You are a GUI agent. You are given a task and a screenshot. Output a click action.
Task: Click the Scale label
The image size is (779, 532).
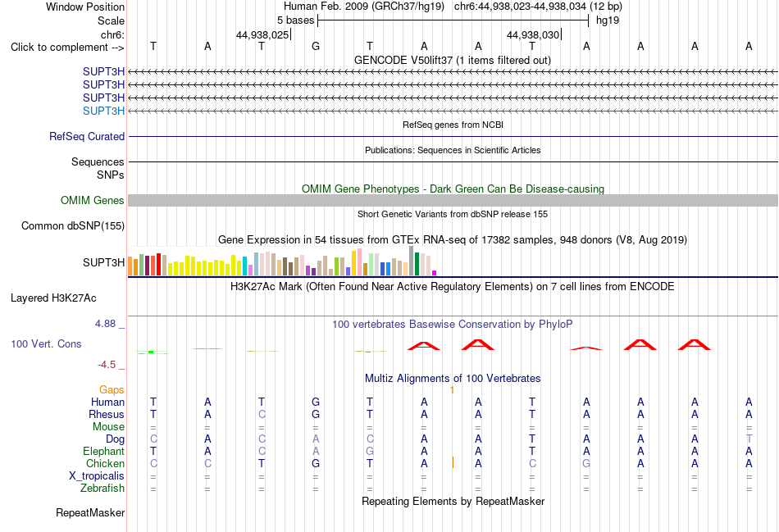(111, 20)
